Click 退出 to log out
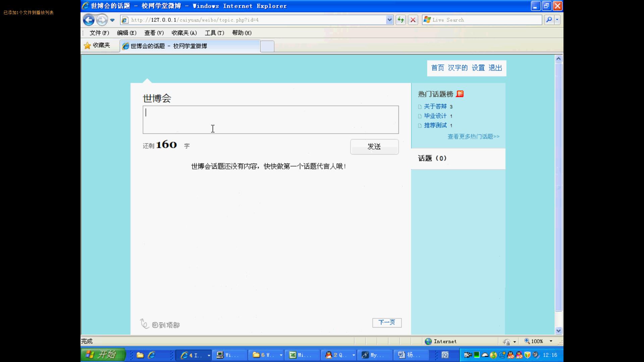The width and height of the screenshot is (644, 362). point(495,68)
